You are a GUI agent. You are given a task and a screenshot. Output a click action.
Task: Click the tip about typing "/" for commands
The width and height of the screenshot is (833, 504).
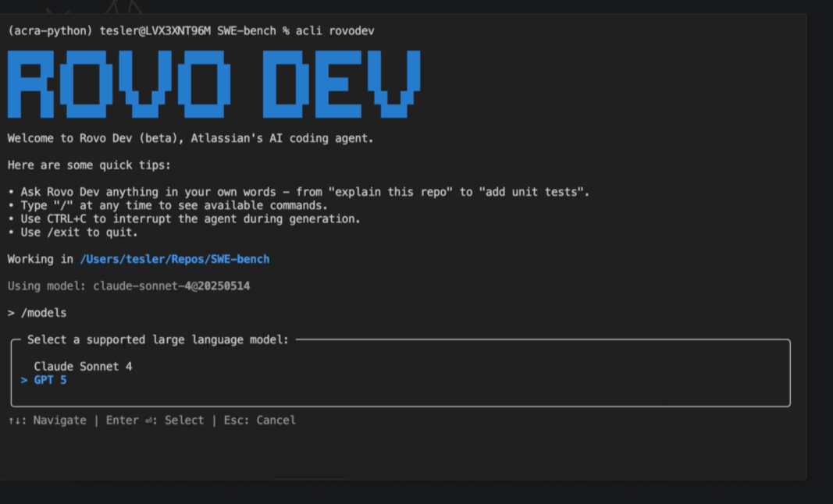click(167, 206)
